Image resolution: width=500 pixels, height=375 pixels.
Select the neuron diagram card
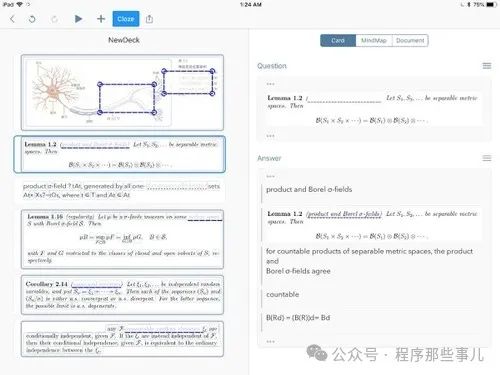coord(122,93)
